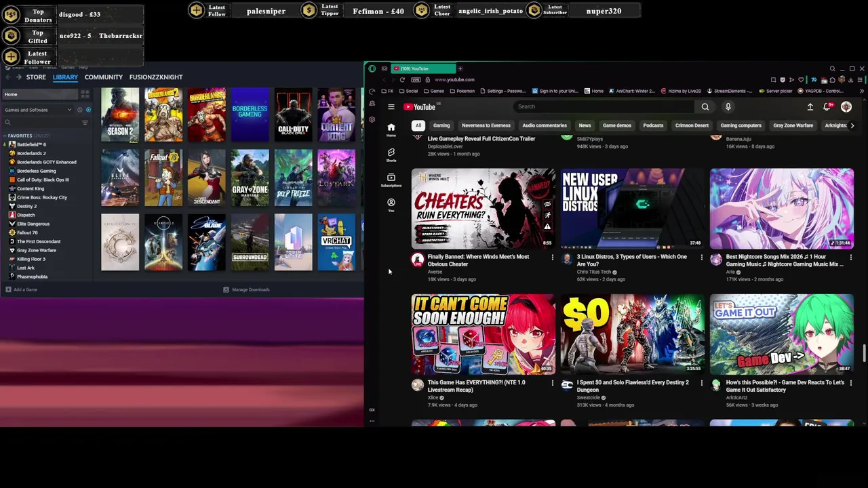The height and width of the screenshot is (488, 868).
Task: Open Game It Out video thumbnail
Action: coord(781,334)
